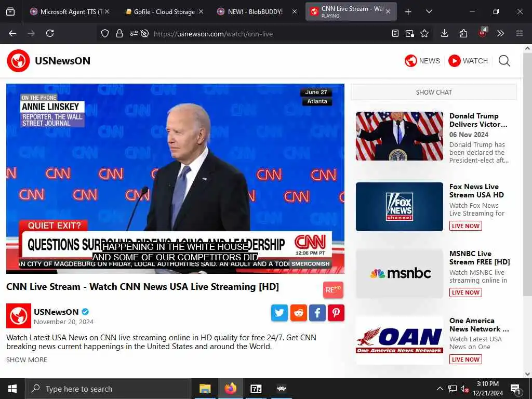Click the autoplay blocked icon in address bar
Viewport: 532px width, 399px height.
tap(144, 33)
